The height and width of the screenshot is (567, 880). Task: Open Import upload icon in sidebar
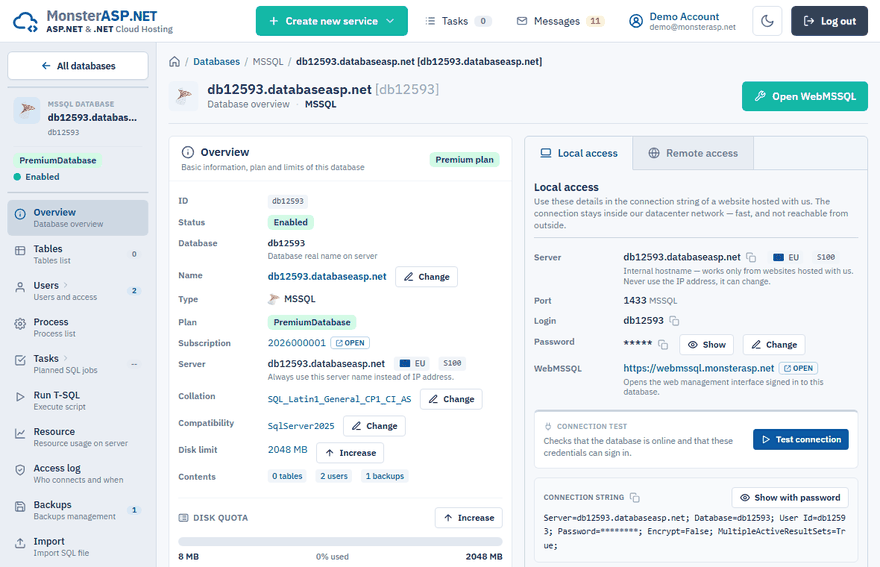(20, 543)
